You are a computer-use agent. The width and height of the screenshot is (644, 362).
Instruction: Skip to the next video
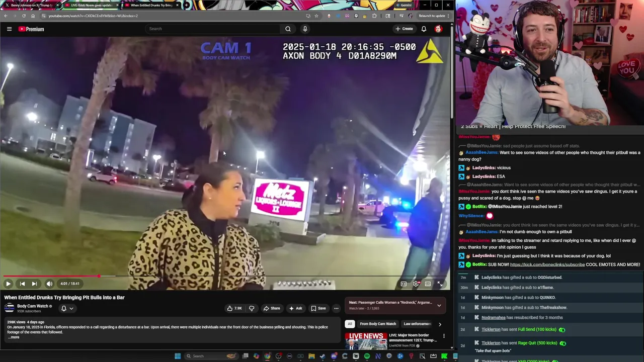[x=34, y=284]
